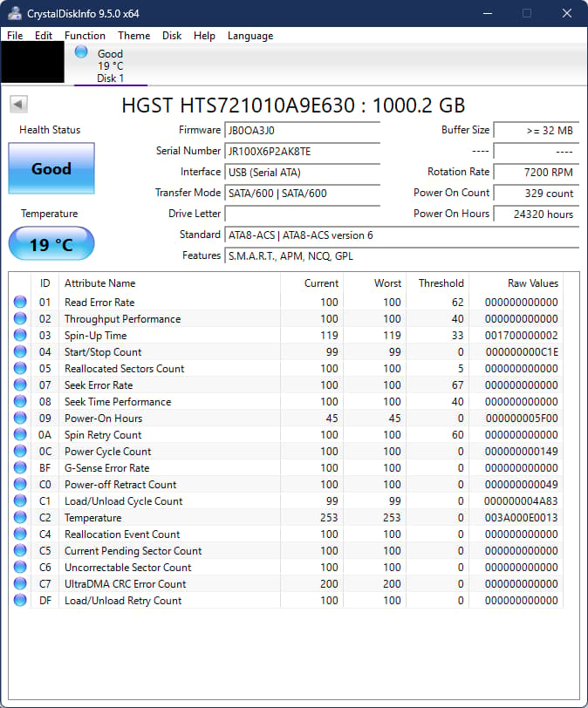Screen dimensions: 588x708
Task: Minimize the CrystalDiskInfo window
Action: point(488,13)
